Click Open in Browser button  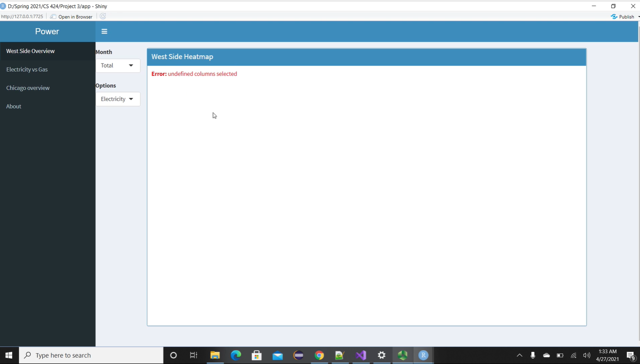tap(71, 16)
